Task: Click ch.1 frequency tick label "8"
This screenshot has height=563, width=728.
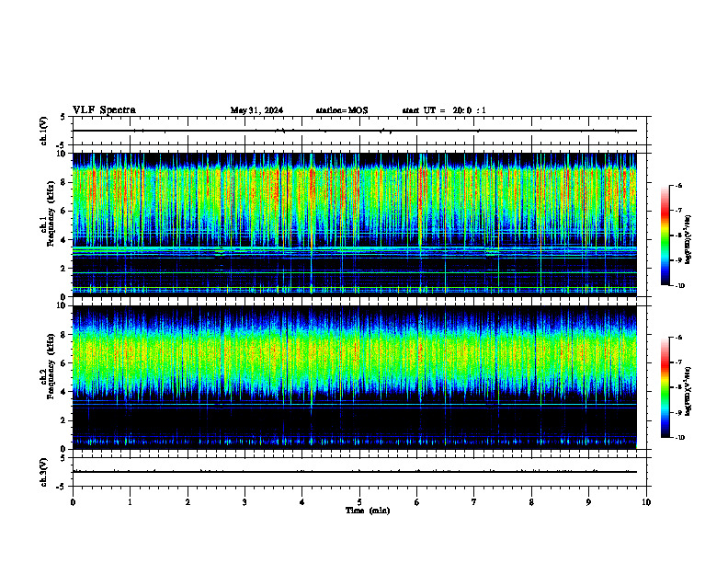Action: click(x=63, y=182)
